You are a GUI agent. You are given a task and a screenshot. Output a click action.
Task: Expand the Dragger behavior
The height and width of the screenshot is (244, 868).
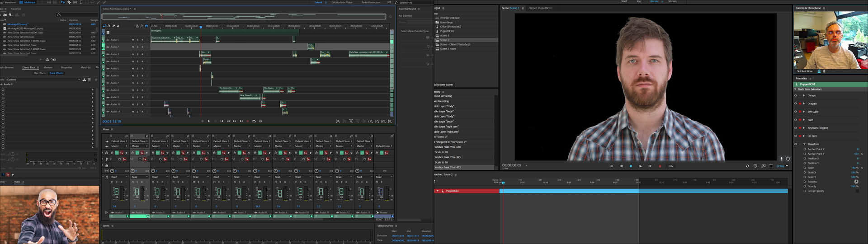click(804, 103)
